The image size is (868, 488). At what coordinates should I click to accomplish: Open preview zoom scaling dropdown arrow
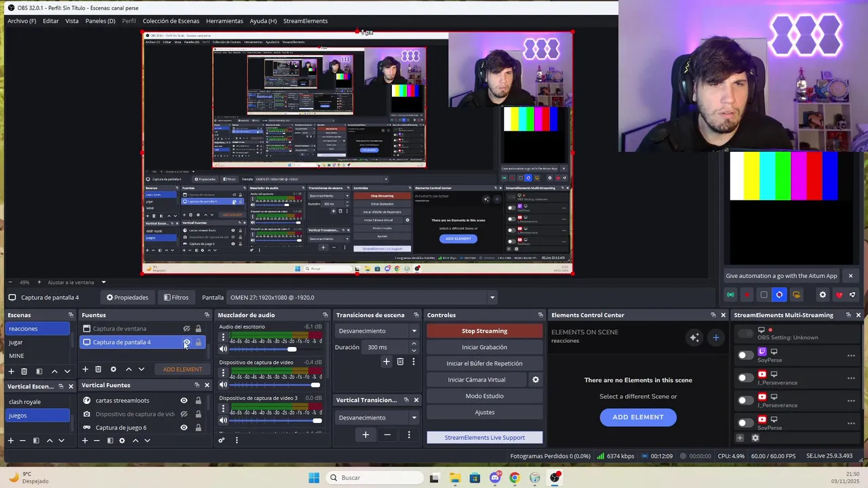click(103, 282)
